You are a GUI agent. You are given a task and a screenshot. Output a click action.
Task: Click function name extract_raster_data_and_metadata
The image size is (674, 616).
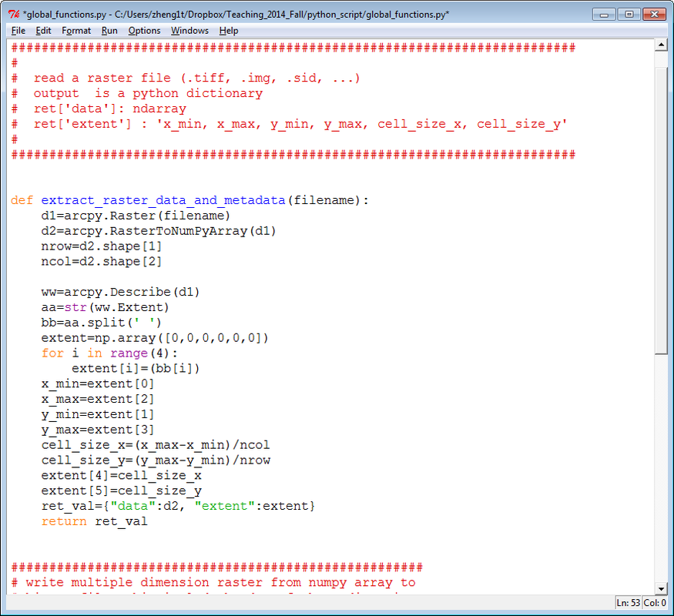[163, 201]
